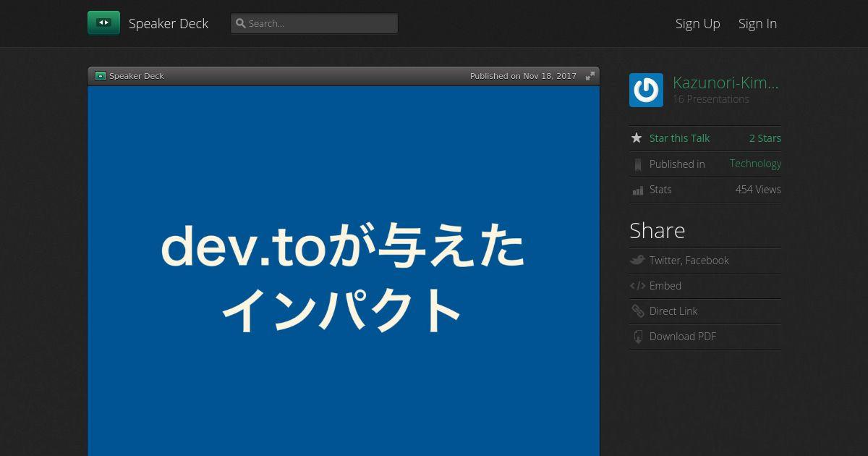Click the 16 Presentations text
This screenshot has width=868, height=456.
(x=711, y=99)
